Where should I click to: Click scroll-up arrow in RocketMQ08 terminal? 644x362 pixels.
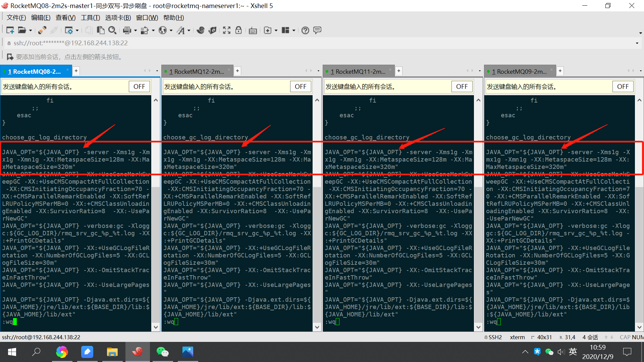click(x=156, y=100)
